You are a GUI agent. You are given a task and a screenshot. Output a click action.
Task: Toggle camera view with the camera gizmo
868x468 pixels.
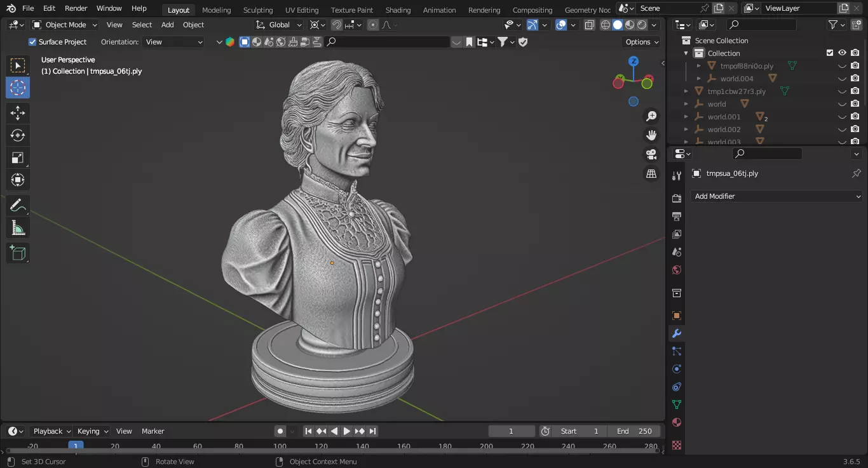[x=651, y=154]
